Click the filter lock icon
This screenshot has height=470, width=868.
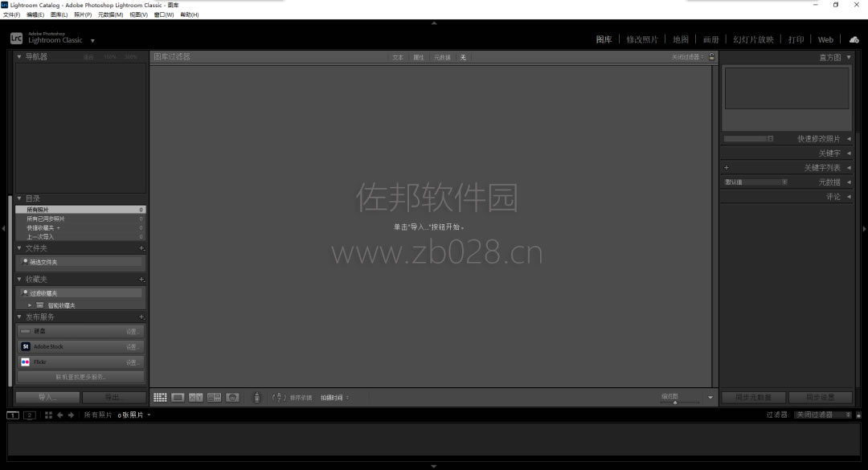712,57
